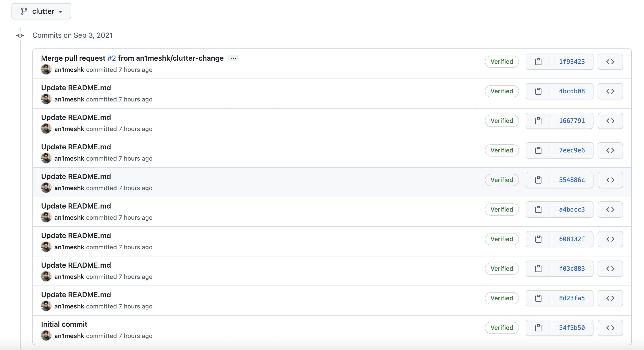Browse repository code at commit 1f93423
Image resolution: width=644 pixels, height=350 pixels.
point(610,61)
